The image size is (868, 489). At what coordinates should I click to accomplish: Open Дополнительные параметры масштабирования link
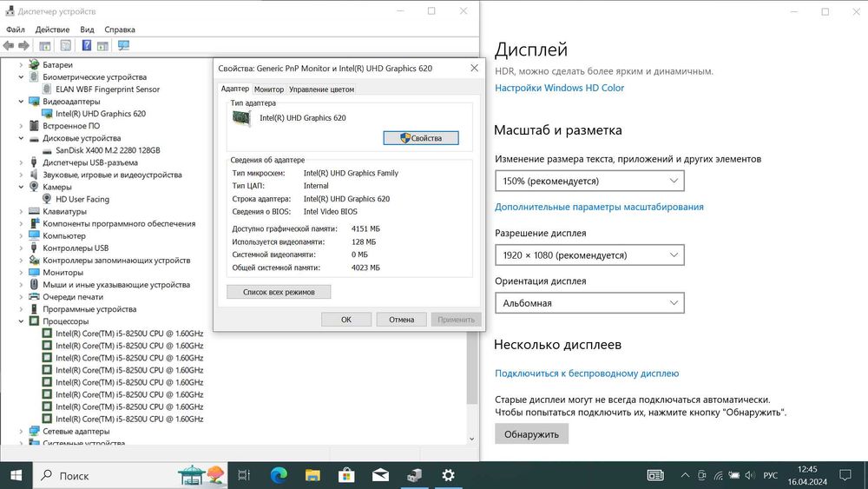click(x=599, y=207)
